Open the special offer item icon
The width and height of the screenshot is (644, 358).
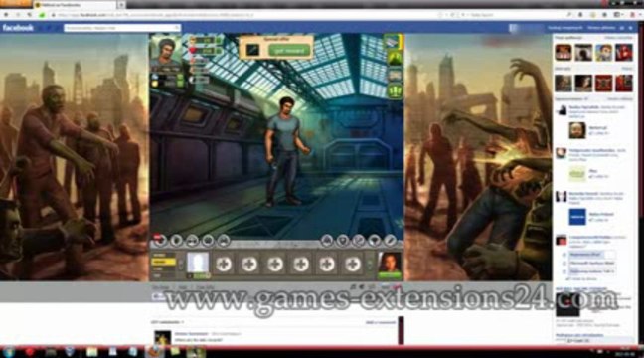[252, 50]
